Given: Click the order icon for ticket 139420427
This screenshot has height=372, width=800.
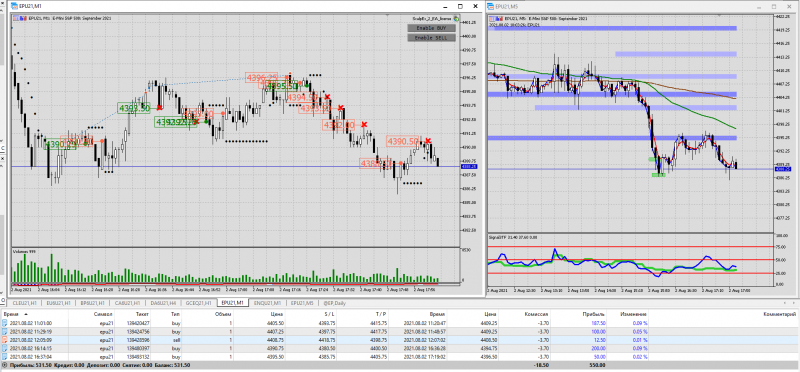Looking at the screenshot, I should [5, 323].
